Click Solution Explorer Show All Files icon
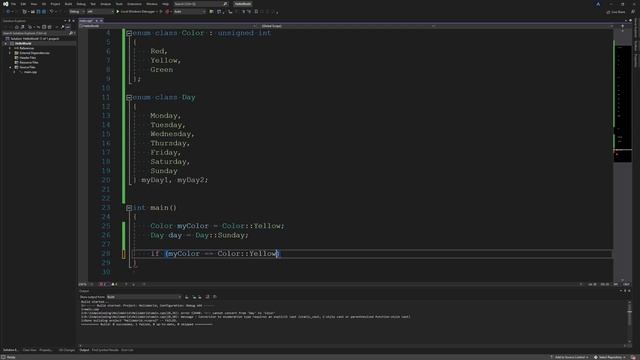Screen dimensions: 640x360 pos(49,27)
